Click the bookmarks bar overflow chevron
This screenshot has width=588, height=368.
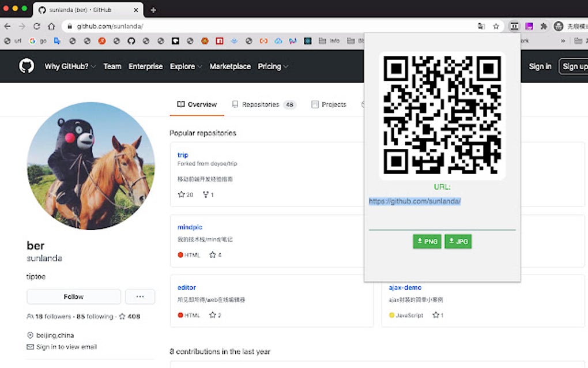click(564, 40)
